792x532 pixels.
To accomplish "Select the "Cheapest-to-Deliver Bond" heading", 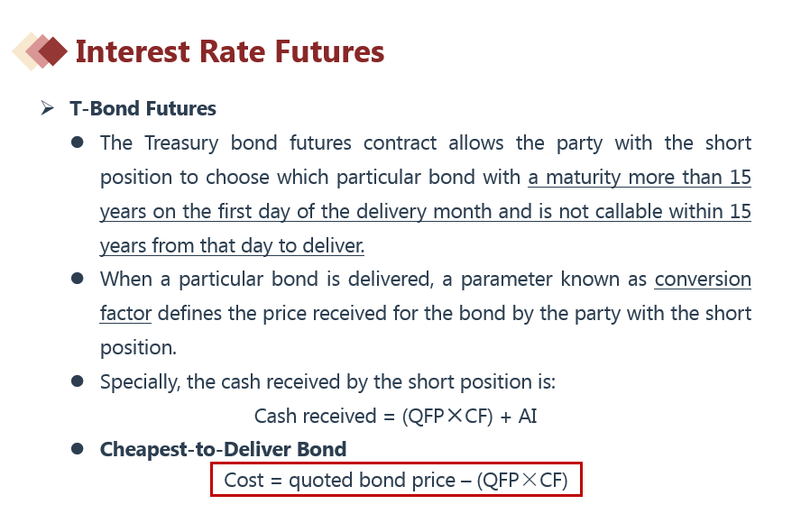I will (x=223, y=449).
